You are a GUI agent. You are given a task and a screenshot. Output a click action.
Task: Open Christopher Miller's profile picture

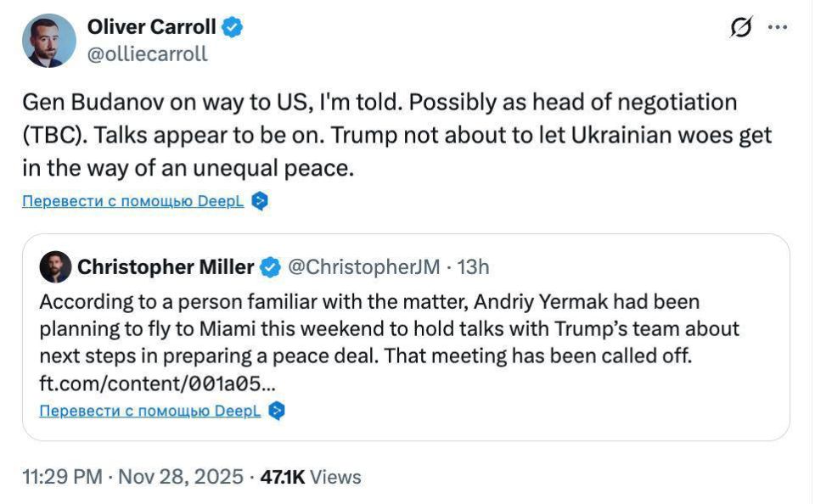tap(56, 266)
